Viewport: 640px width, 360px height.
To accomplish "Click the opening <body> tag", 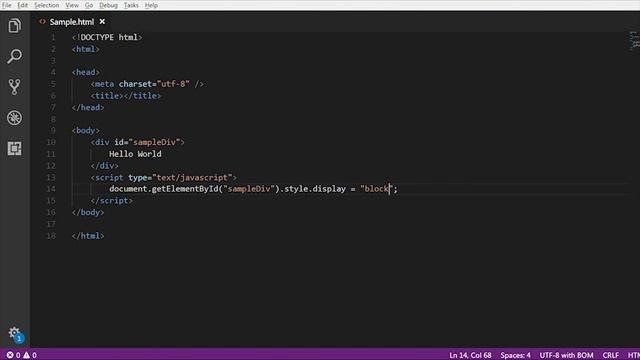I will 86,131.
